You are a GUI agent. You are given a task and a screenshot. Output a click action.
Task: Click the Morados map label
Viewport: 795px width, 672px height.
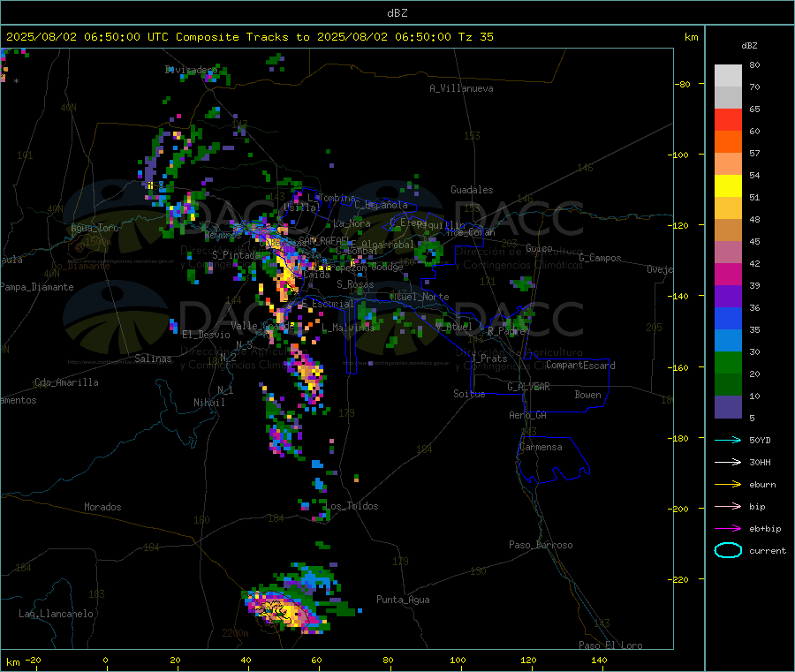pos(102,507)
